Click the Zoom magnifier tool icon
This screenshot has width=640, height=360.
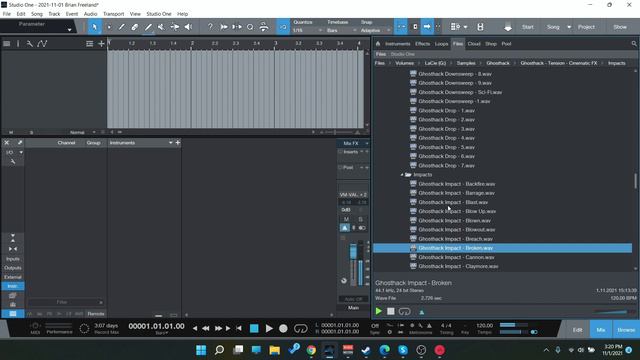pos(250,27)
